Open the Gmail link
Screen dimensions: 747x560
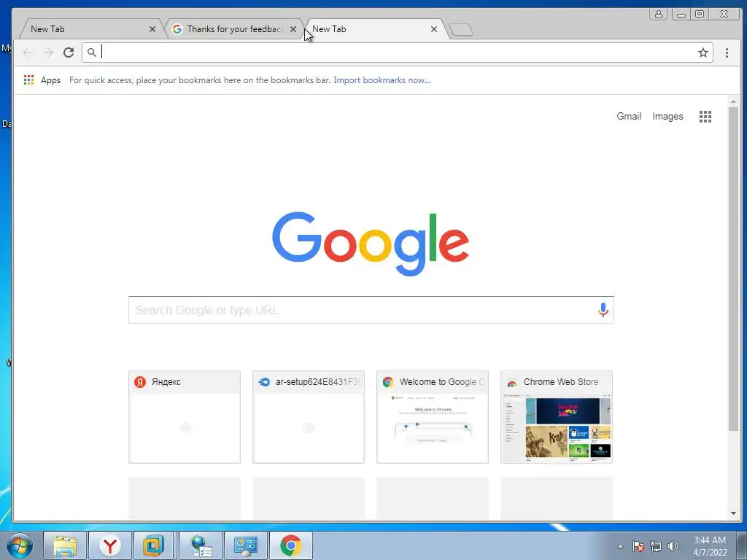pyautogui.click(x=629, y=116)
